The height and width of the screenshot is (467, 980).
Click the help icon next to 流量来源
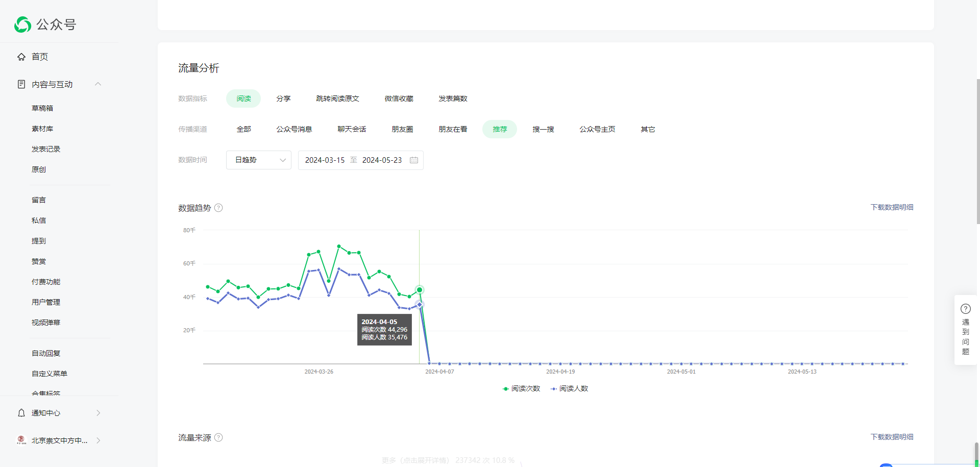(x=218, y=437)
